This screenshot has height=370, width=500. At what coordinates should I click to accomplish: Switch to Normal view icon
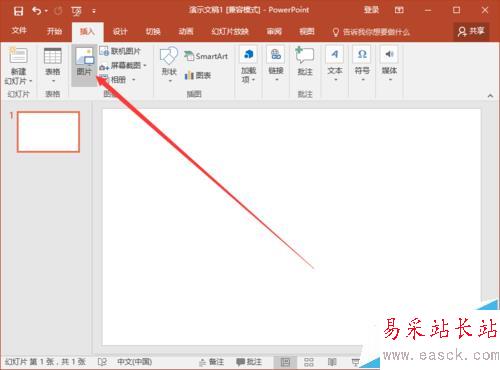285,362
